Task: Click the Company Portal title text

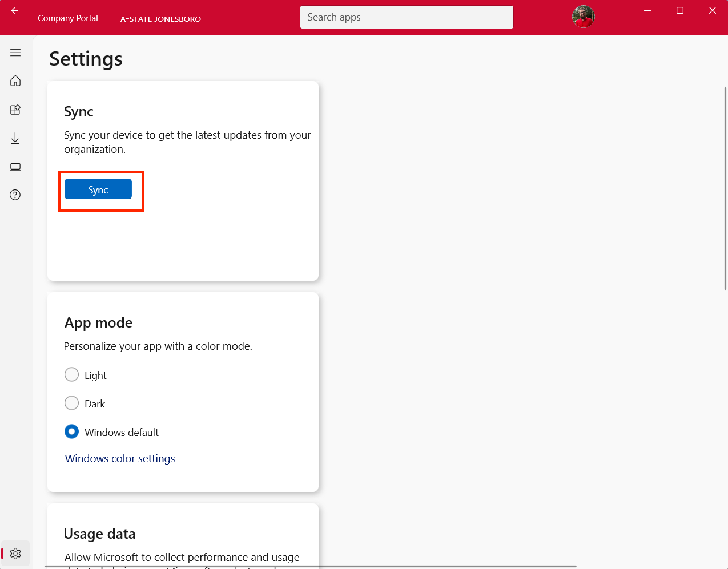Action: (x=68, y=18)
